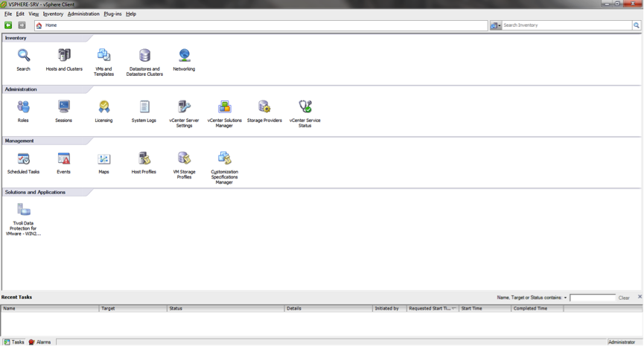Sort by Requested Start Time column
Screen dimensions: 644x346
click(433, 309)
